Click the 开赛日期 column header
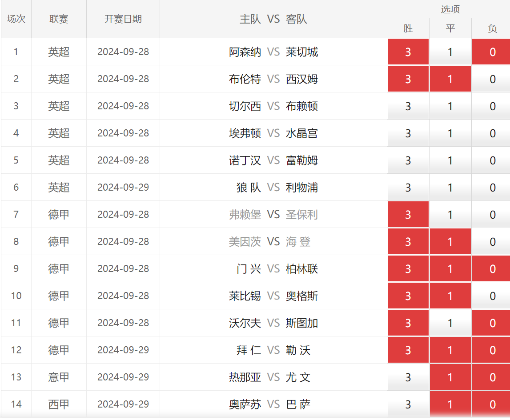 [x=123, y=19]
